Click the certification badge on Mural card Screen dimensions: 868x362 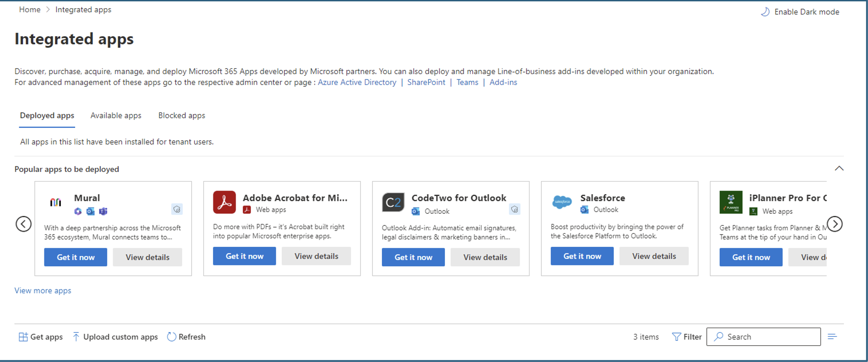(177, 209)
